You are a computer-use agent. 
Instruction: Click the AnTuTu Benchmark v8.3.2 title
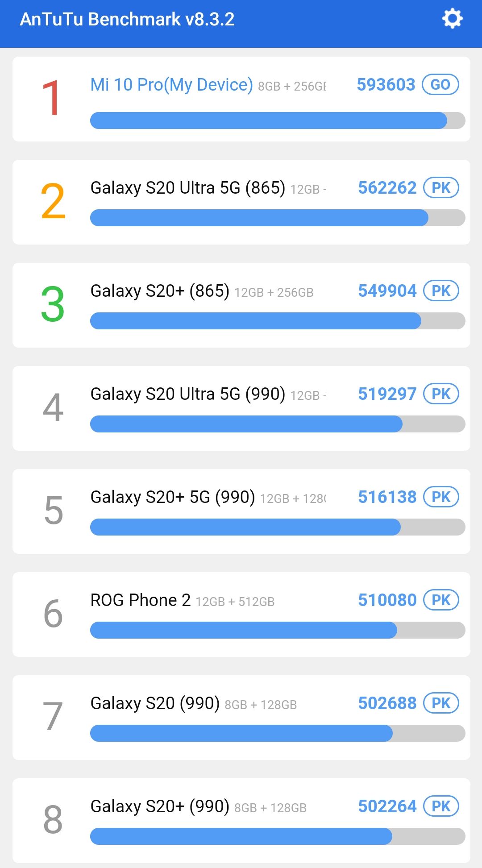(127, 19)
